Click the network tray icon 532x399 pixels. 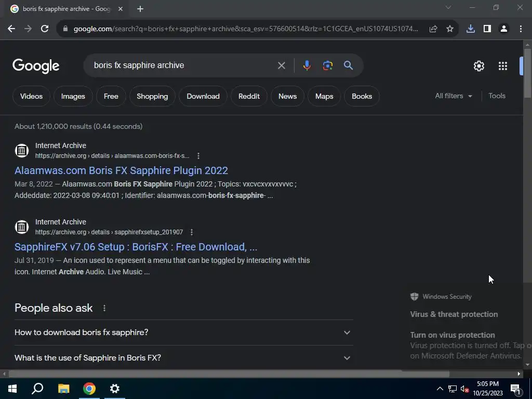453,389
